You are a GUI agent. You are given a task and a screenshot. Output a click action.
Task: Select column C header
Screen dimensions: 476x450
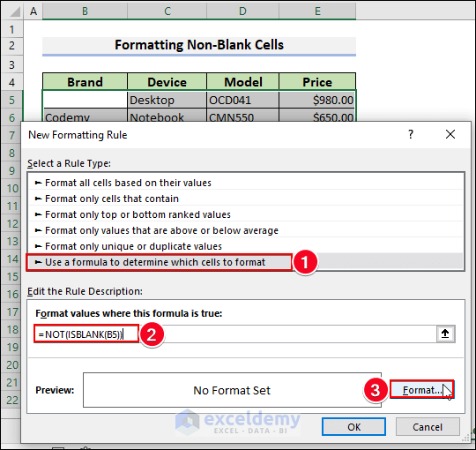click(167, 11)
